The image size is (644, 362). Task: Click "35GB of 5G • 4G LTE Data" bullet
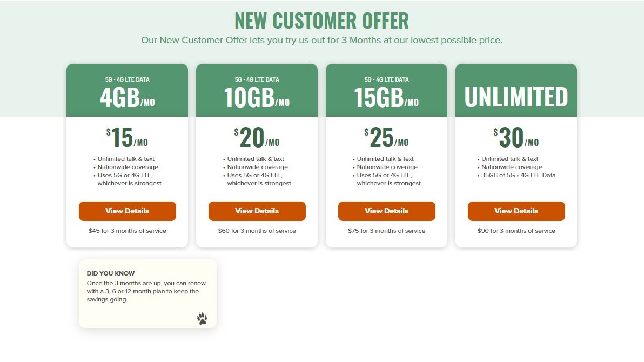[x=519, y=175]
